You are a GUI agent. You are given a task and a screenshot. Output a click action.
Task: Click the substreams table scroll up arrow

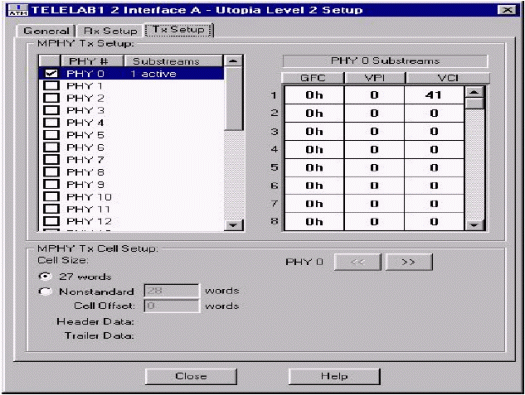pos(474,92)
